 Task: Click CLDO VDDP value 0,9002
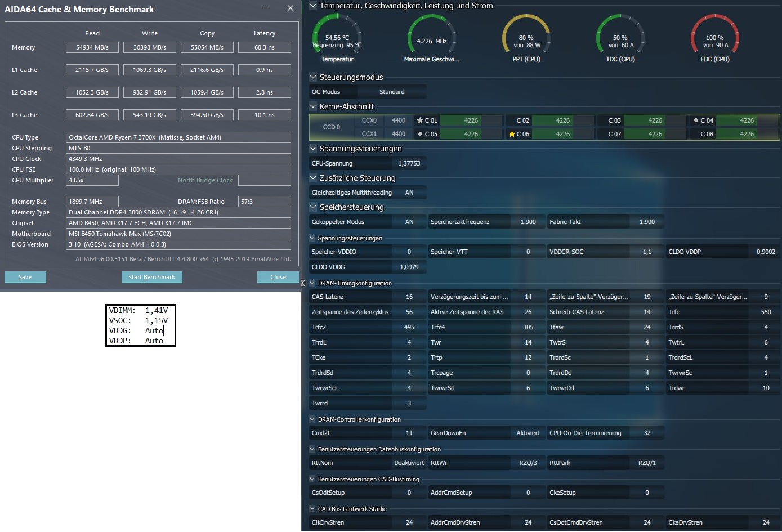[x=766, y=252]
